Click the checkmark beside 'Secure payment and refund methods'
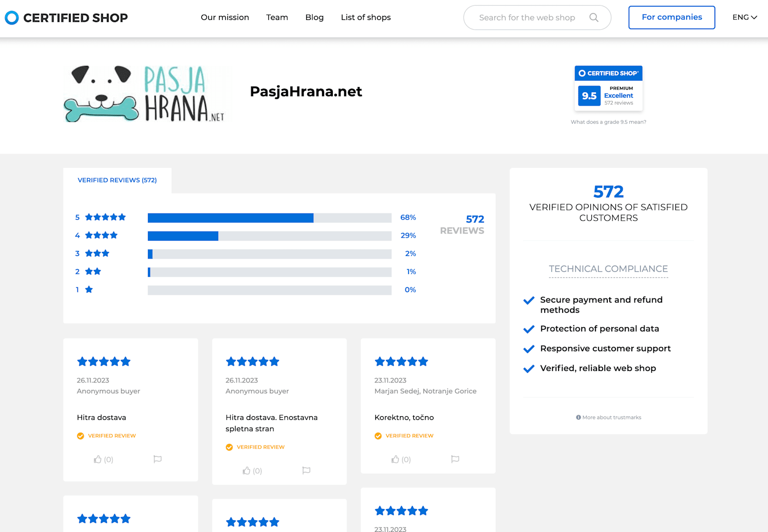Screen dimensions: 768x532 (x=529, y=301)
